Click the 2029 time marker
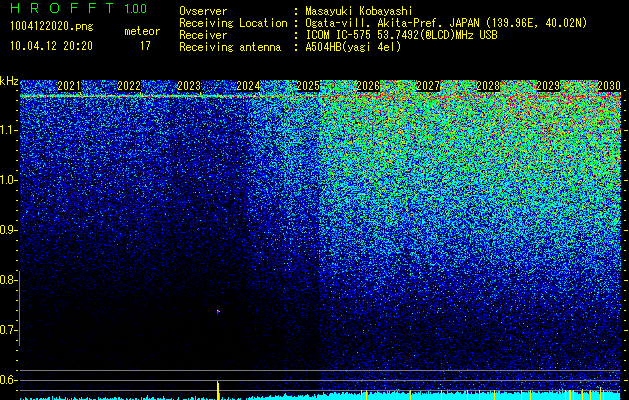Viewport: 629px width, 400px height. (548, 86)
